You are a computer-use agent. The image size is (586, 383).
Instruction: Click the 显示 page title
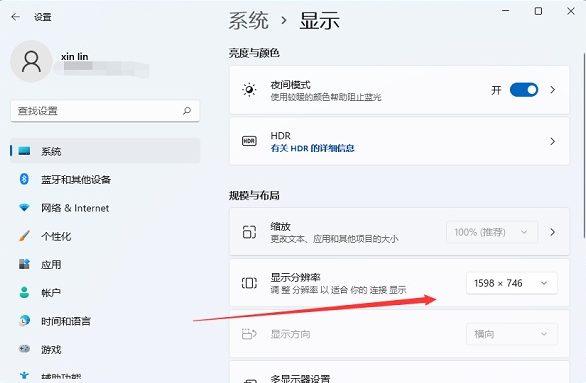320,20
